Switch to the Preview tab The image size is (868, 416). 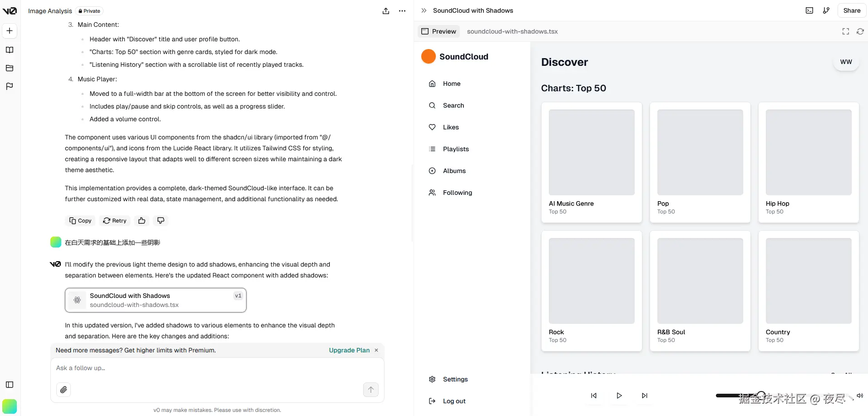pyautogui.click(x=439, y=31)
